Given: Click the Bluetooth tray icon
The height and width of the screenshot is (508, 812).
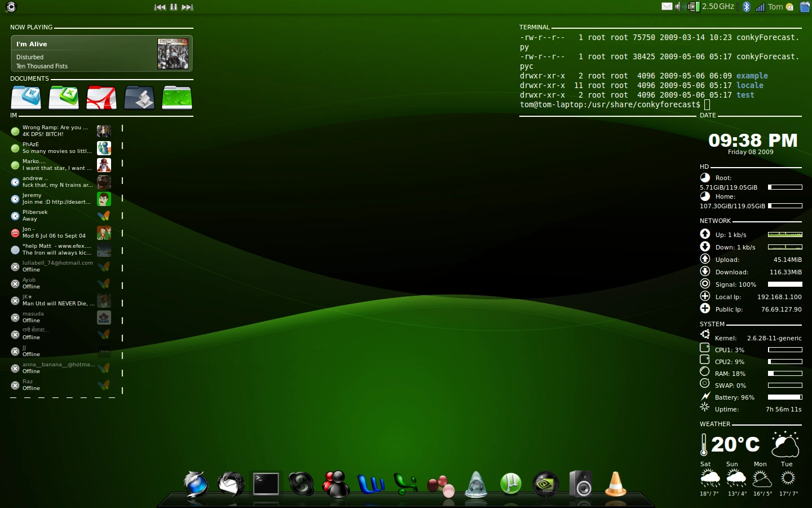Looking at the screenshot, I should pyautogui.click(x=747, y=7).
